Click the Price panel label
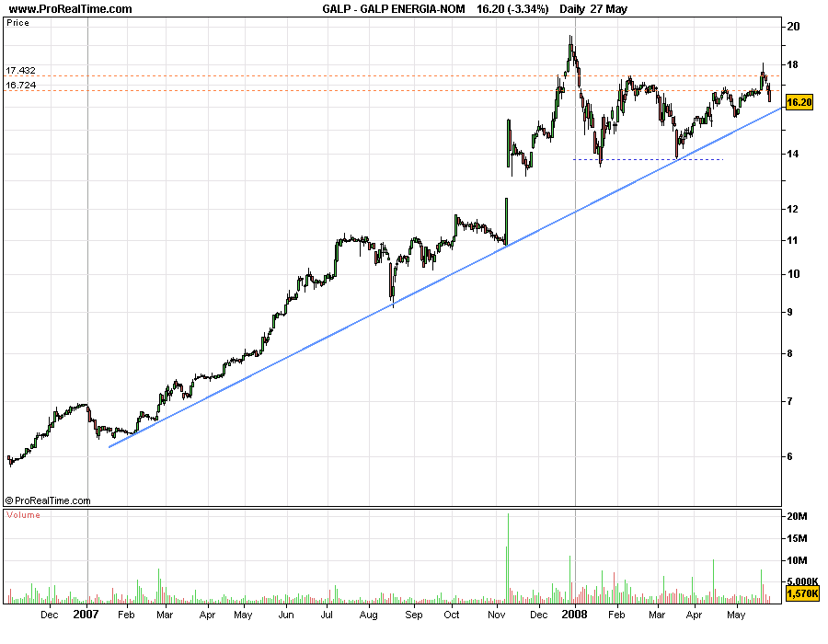Image resolution: width=828 pixels, height=644 pixels. 18,23
